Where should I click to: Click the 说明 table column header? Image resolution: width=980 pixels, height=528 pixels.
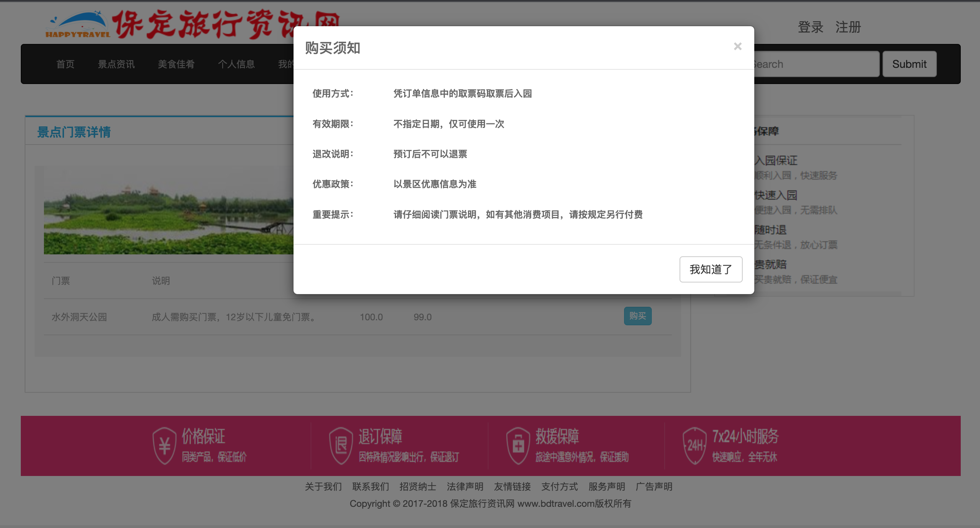[161, 281]
